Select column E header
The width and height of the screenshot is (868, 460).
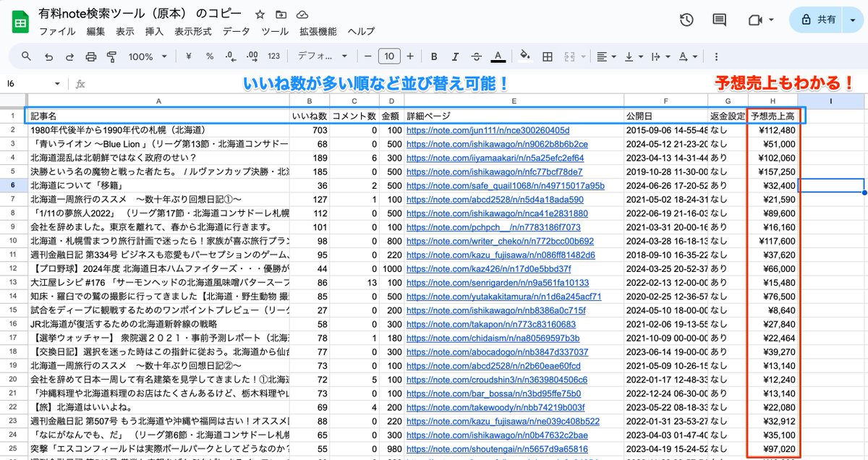(514, 101)
